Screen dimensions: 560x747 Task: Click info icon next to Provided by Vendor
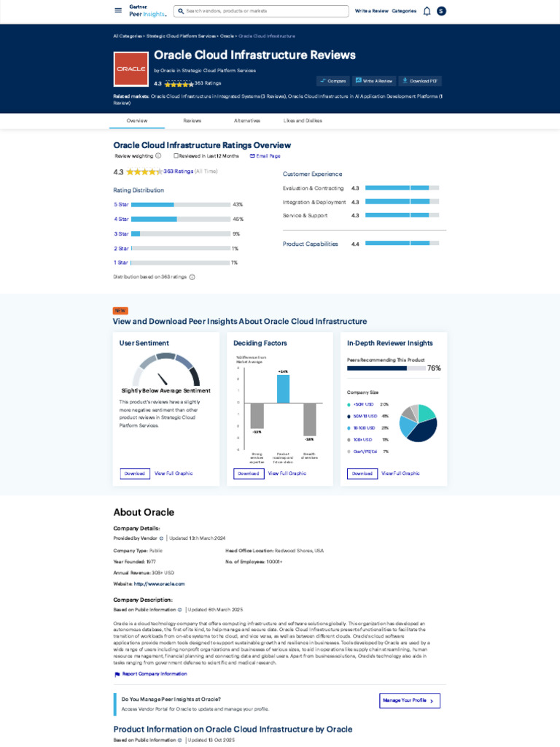[161, 538]
